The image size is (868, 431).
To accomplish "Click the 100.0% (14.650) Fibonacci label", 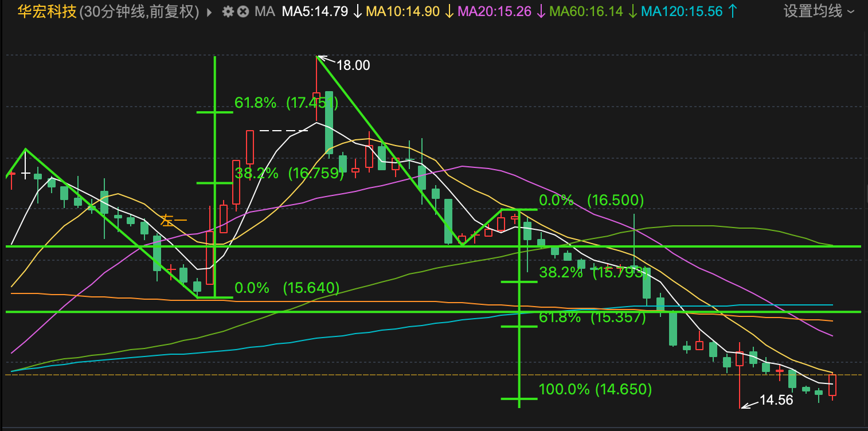I will tap(595, 390).
